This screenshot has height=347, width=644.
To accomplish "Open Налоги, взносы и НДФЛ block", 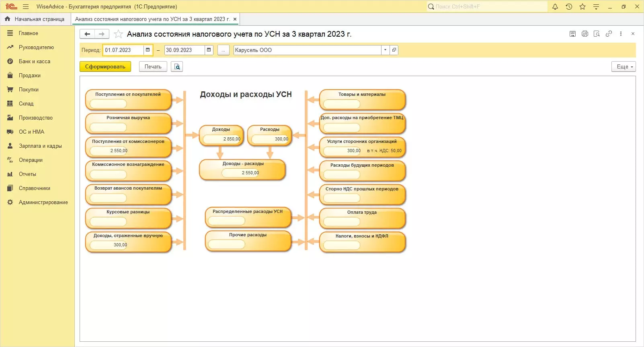I will pos(362,241).
